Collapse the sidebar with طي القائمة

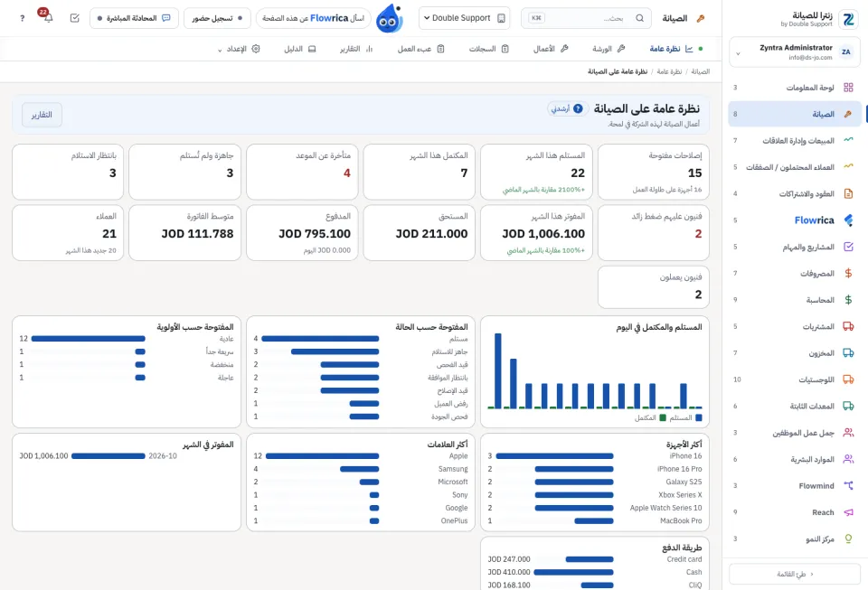pos(795,574)
